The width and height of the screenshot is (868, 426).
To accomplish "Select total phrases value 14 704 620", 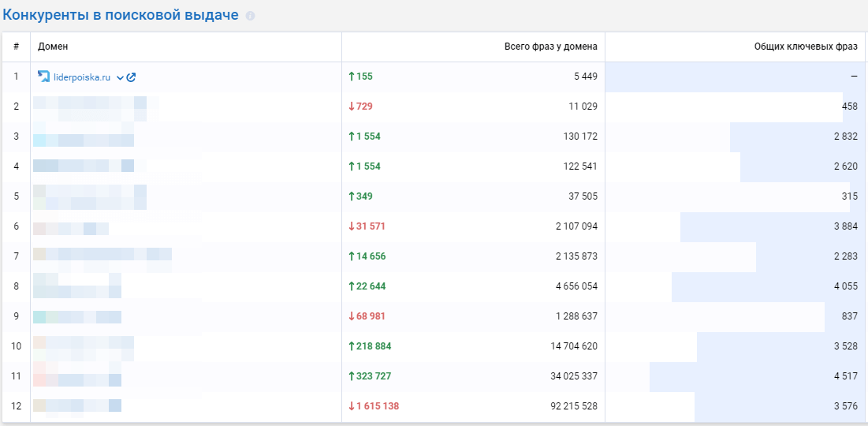I will point(576,346).
